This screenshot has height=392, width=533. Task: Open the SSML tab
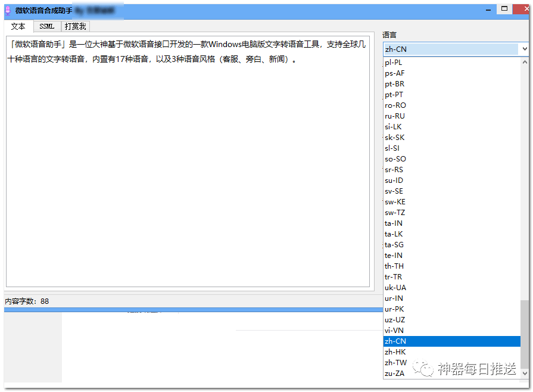tap(47, 26)
